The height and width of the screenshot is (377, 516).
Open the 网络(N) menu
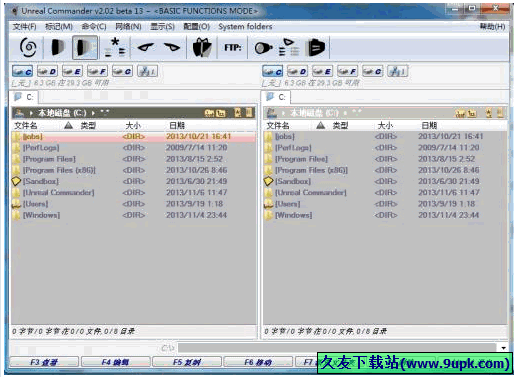(128, 27)
